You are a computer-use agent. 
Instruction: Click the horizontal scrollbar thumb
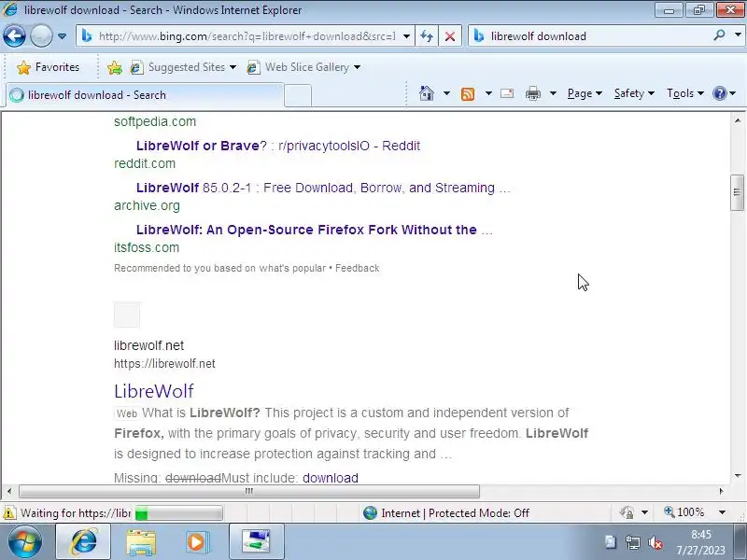[x=249, y=491]
